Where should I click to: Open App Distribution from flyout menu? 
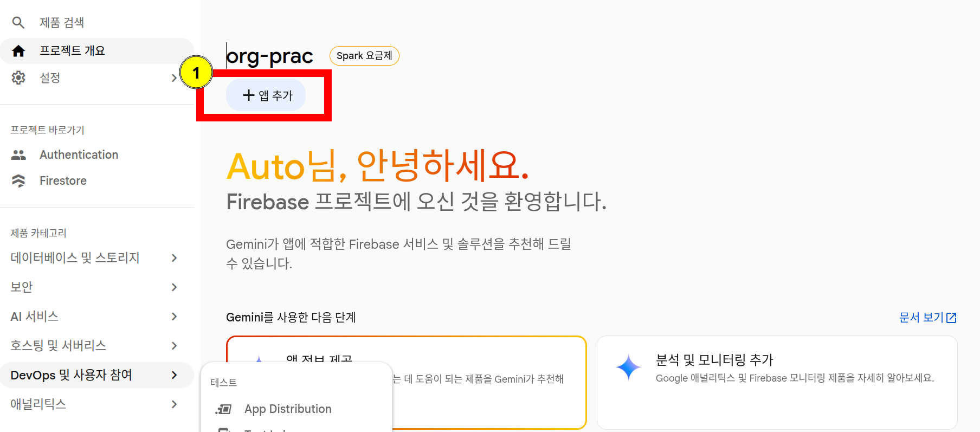(288, 409)
